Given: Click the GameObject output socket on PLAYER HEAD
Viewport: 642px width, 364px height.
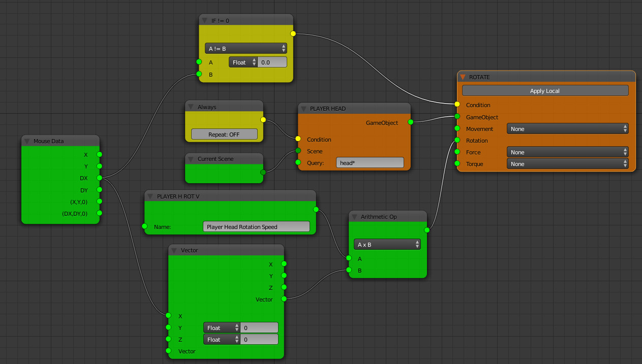Looking at the screenshot, I should (410, 122).
